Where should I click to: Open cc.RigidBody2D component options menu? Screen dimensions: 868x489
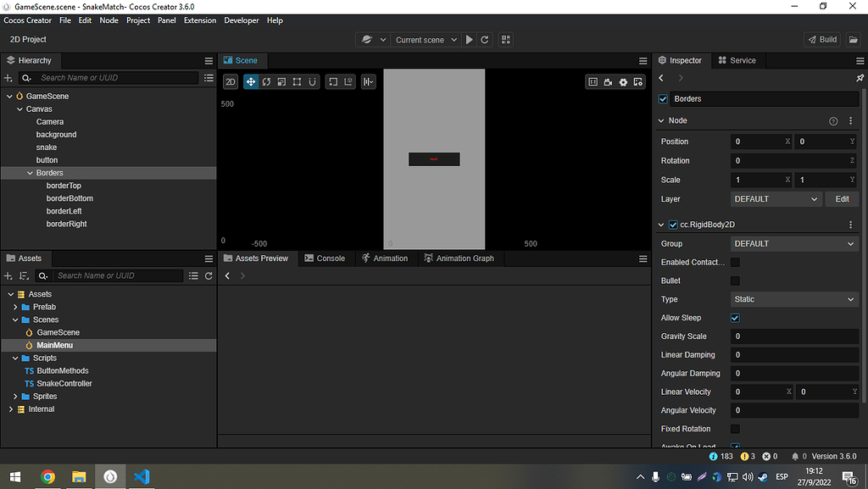[x=851, y=225]
